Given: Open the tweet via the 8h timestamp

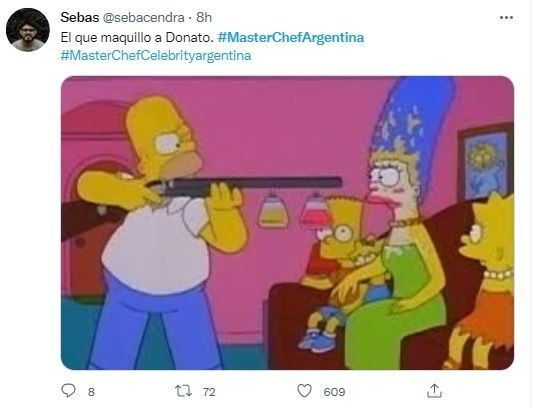Looking at the screenshot, I should pos(204,17).
